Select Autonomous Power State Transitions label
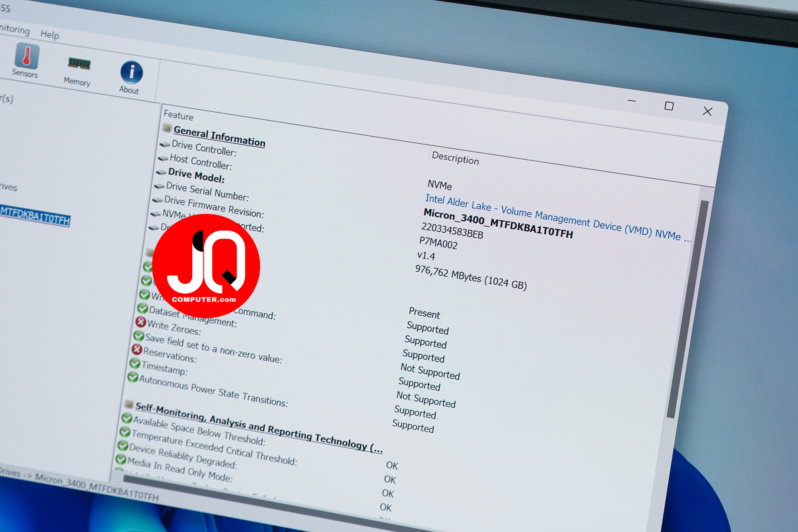This screenshot has width=798, height=532. point(213,391)
